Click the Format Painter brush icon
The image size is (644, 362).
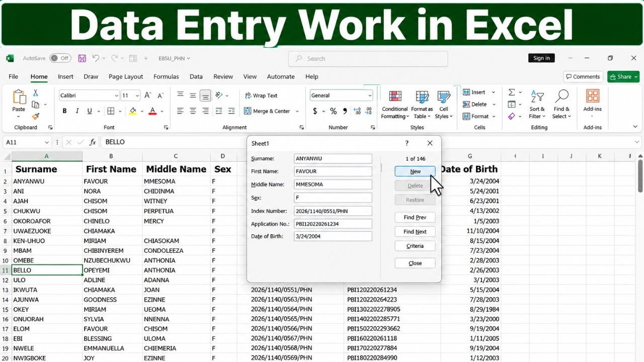(36, 116)
